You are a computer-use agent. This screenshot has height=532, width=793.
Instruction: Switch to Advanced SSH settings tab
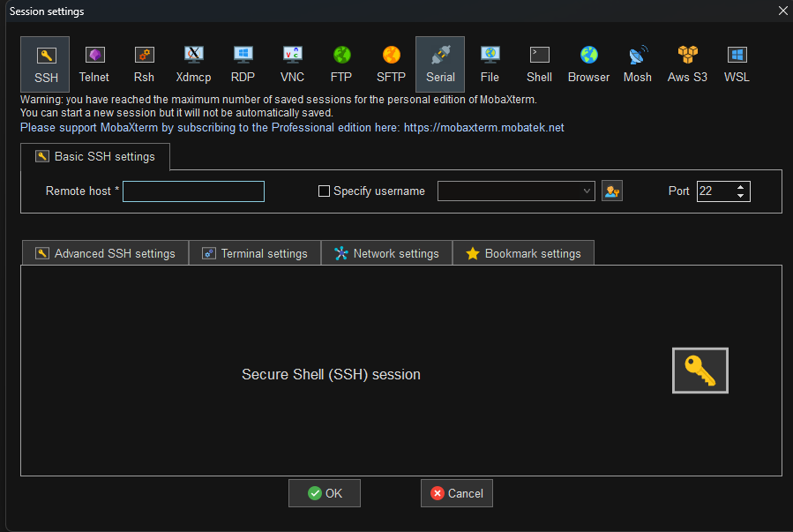(x=105, y=253)
